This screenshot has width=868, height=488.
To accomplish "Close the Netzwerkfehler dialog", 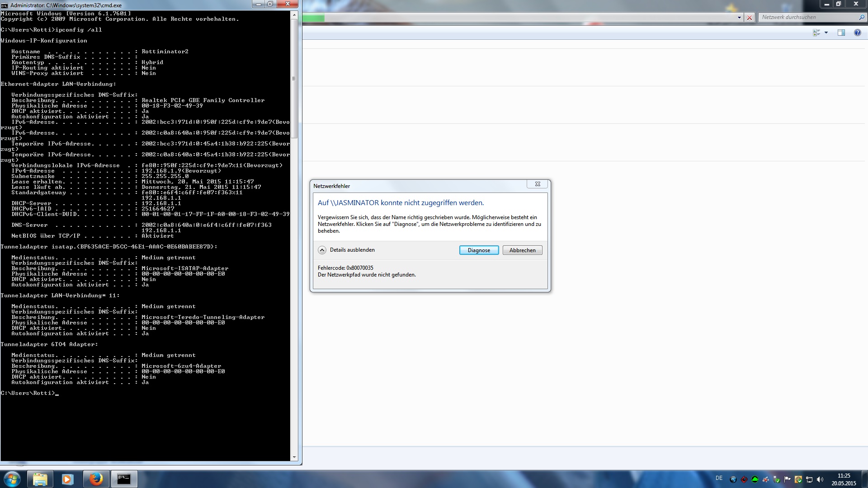I will coord(538,184).
